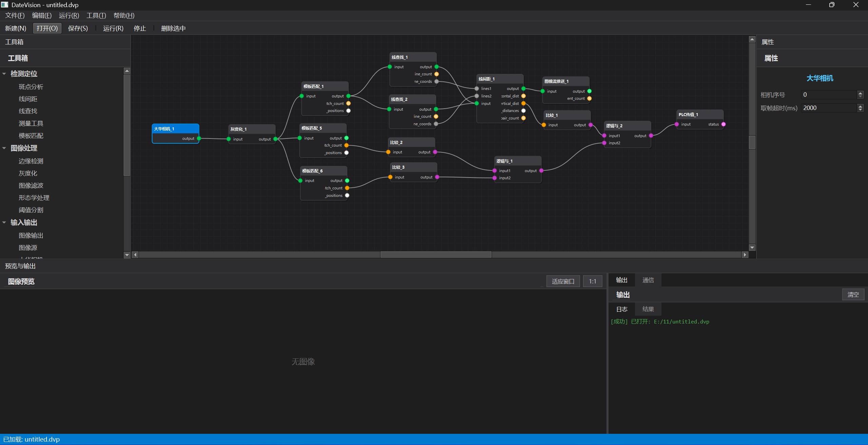Click the 取帧超时(ms) input field

pyautogui.click(x=829, y=108)
